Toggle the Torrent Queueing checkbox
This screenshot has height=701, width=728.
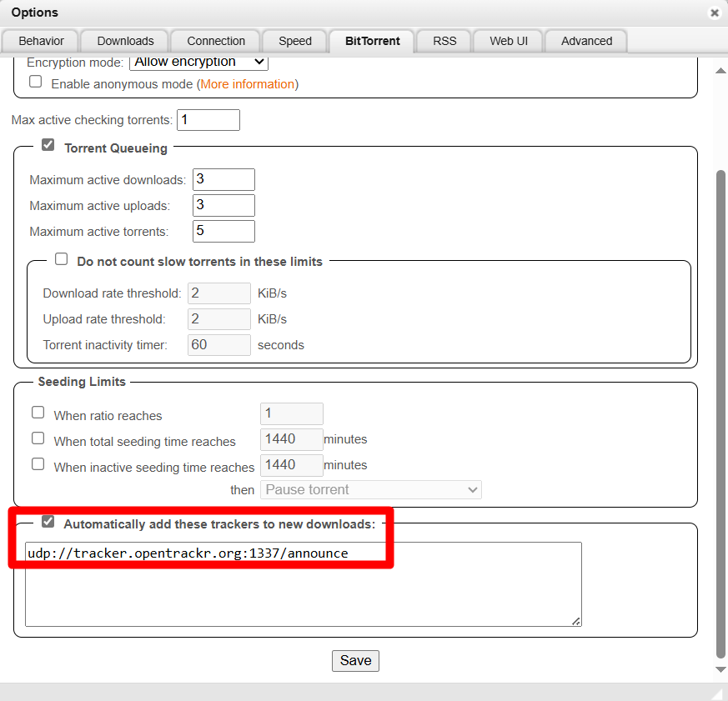coord(48,145)
